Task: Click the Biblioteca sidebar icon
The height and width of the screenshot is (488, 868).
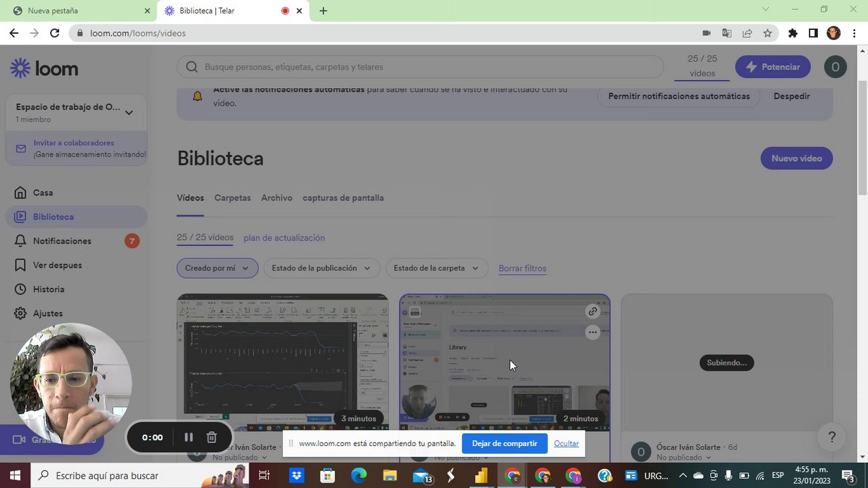Action: point(21,217)
